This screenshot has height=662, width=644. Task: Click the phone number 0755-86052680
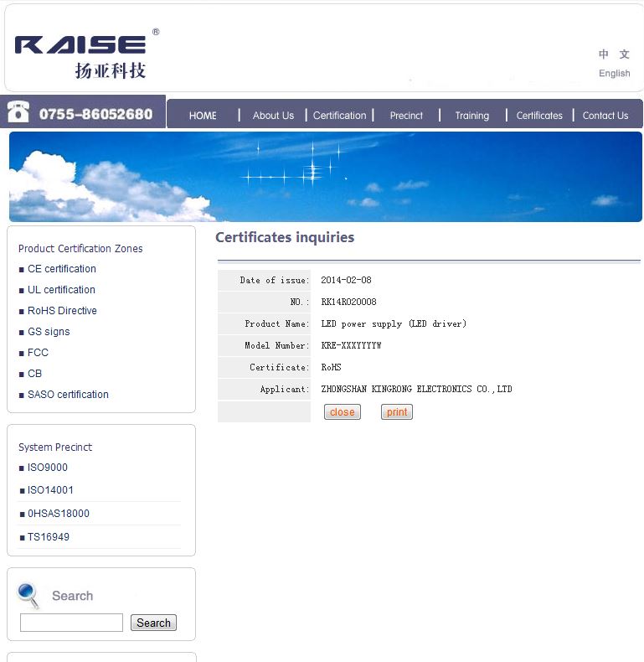coord(95,114)
